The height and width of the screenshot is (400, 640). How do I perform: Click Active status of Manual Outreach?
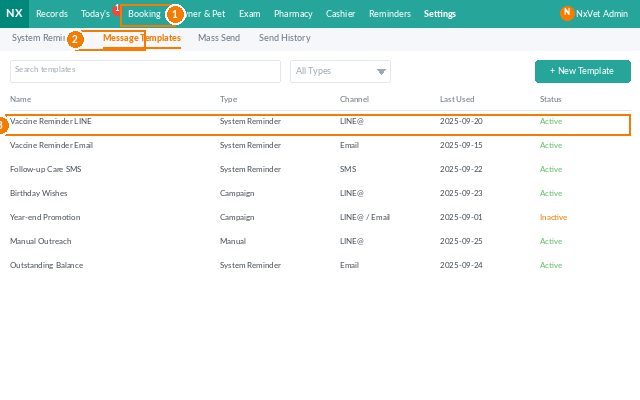coord(551,241)
